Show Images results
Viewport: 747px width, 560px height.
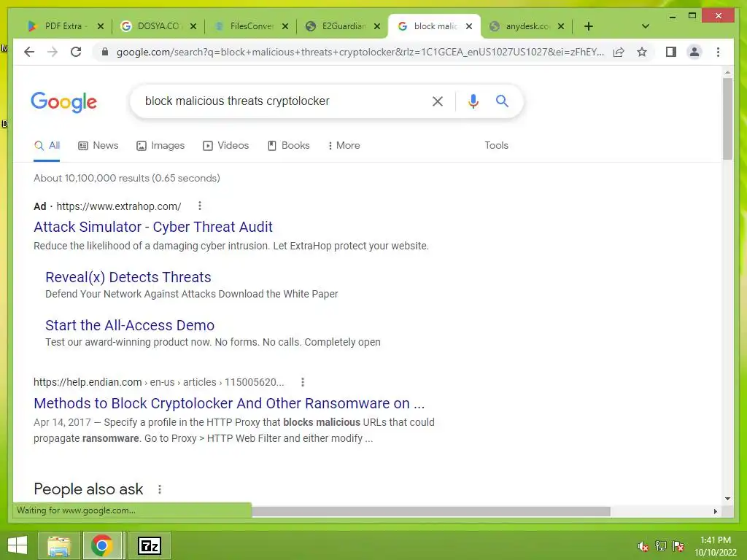[160, 146]
